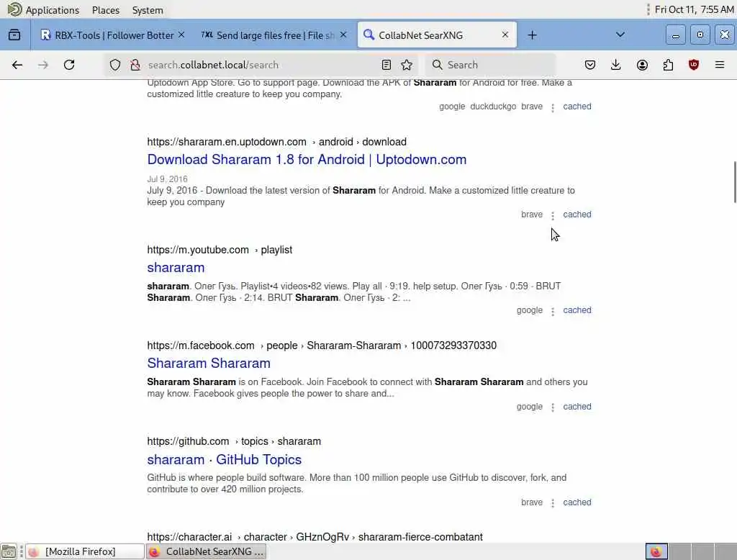Open the three-dot menu for top duckduckgo result

click(x=553, y=108)
